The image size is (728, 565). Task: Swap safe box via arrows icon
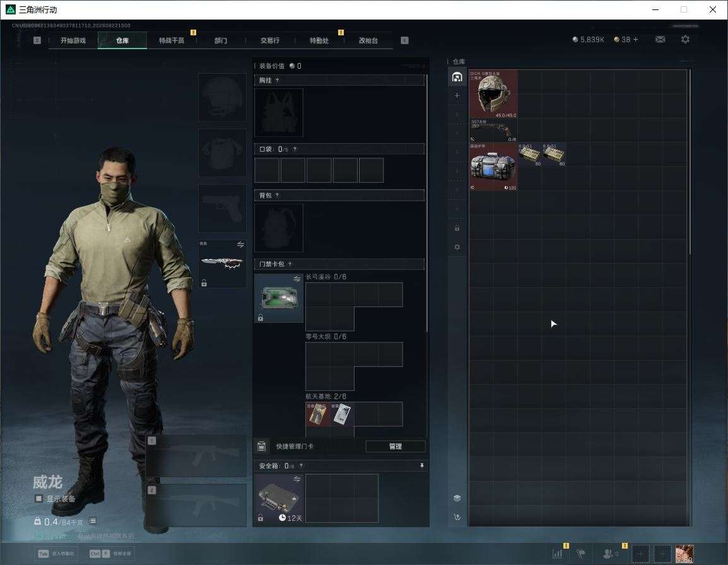point(296,479)
